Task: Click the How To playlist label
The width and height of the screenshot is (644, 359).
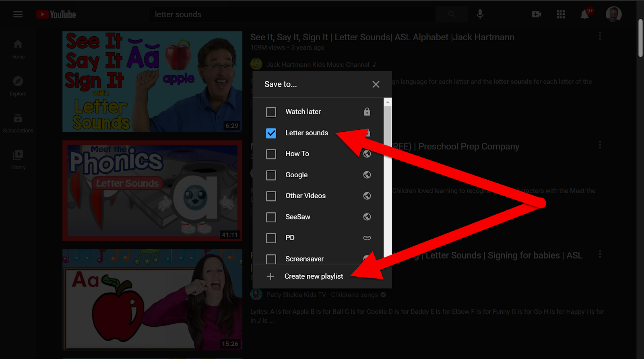Action: pos(297,154)
